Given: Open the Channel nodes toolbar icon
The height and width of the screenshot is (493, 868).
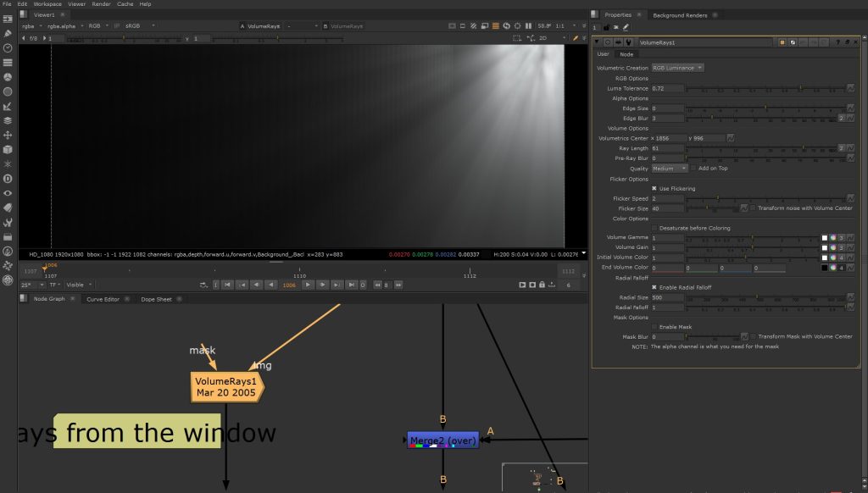Looking at the screenshot, I should coord(8,62).
